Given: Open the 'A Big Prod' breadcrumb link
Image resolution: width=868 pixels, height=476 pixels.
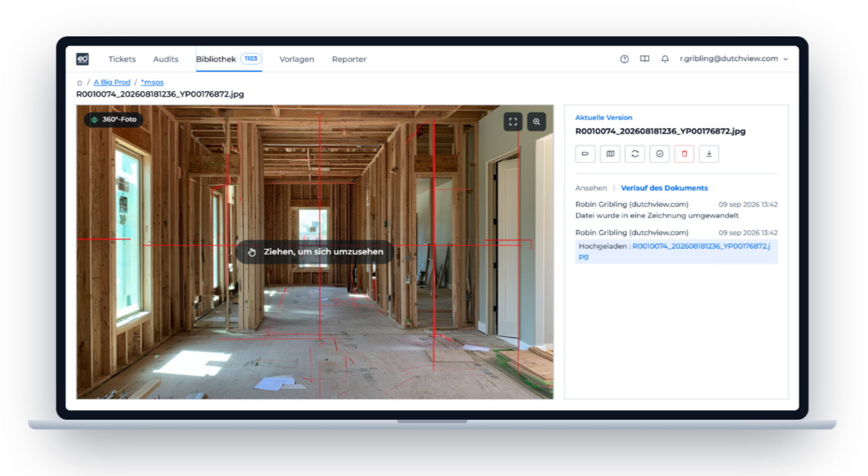Looking at the screenshot, I should point(112,83).
